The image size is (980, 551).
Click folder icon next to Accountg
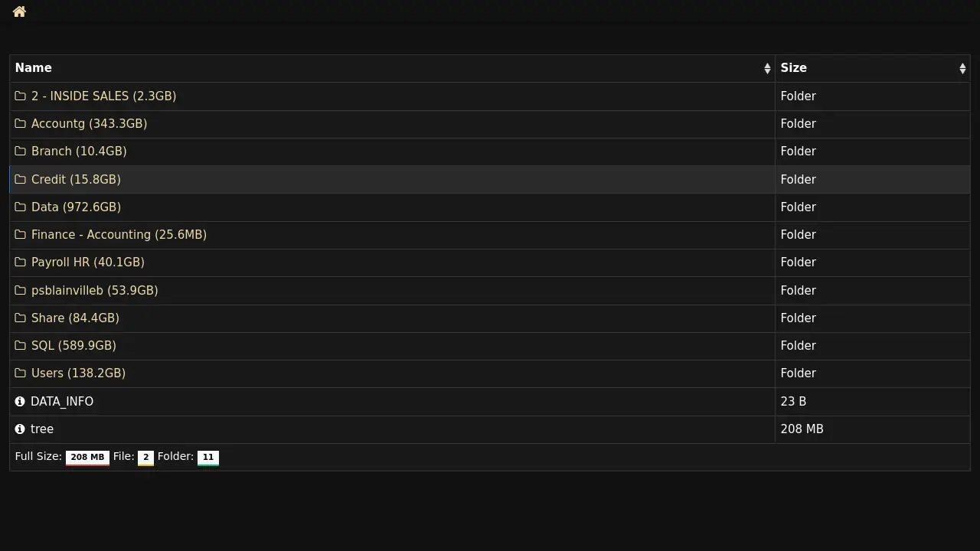click(x=21, y=124)
